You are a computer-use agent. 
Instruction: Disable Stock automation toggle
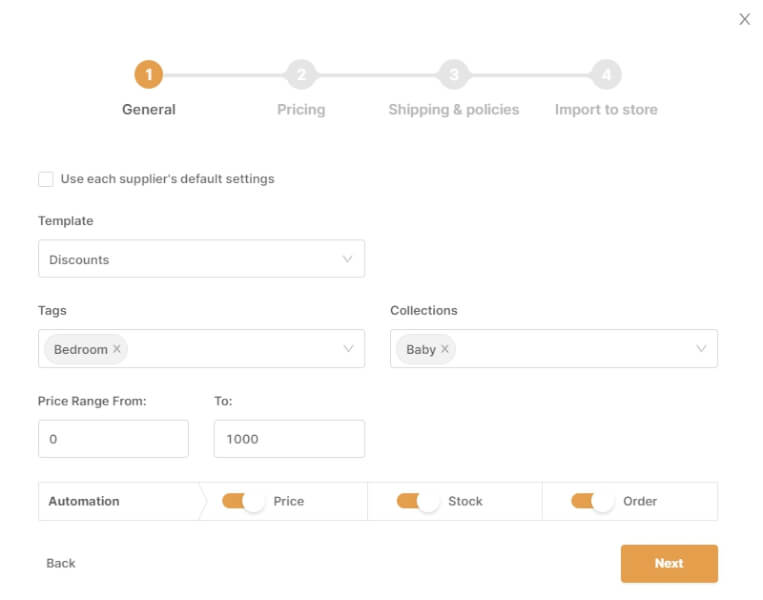[417, 501]
